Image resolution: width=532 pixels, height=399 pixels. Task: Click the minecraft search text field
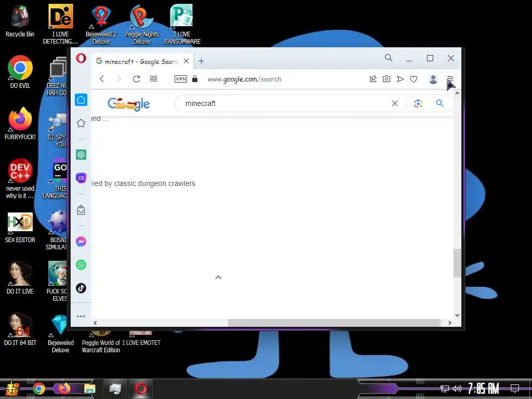(285, 103)
